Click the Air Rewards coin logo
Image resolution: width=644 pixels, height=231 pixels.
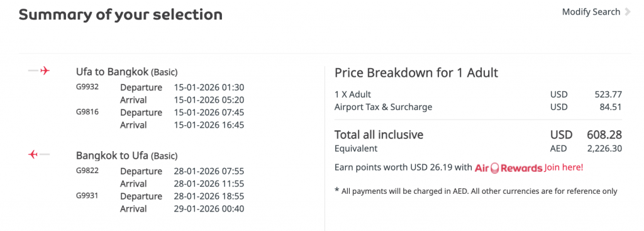[494, 168]
